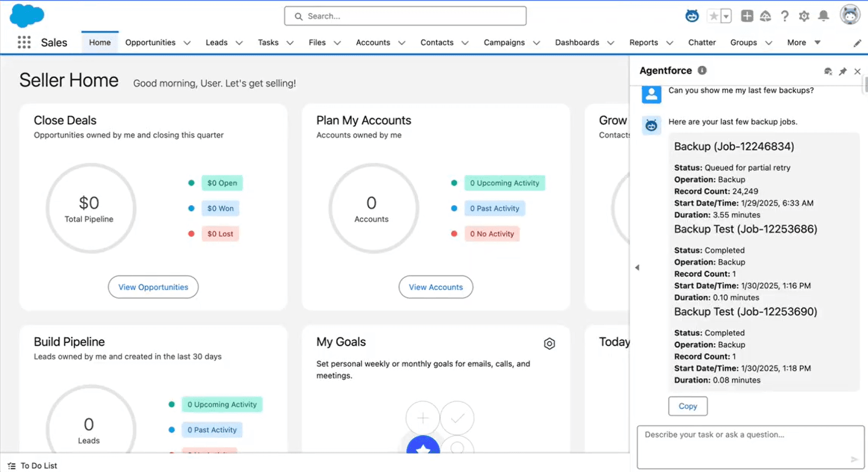This screenshot has width=868, height=472.
Task: Copy the Agentforce backup response
Action: [x=688, y=406]
